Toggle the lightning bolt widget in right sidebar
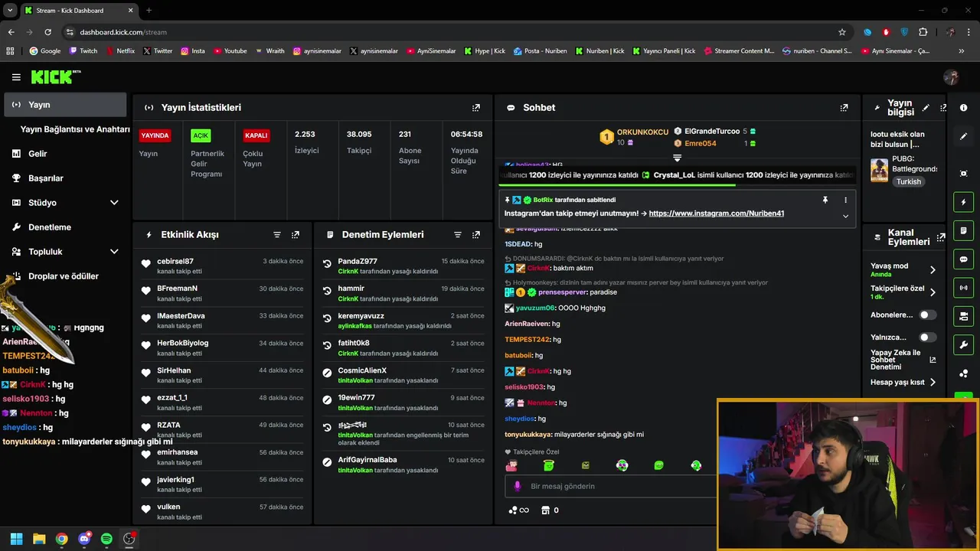980x551 pixels. click(x=964, y=202)
